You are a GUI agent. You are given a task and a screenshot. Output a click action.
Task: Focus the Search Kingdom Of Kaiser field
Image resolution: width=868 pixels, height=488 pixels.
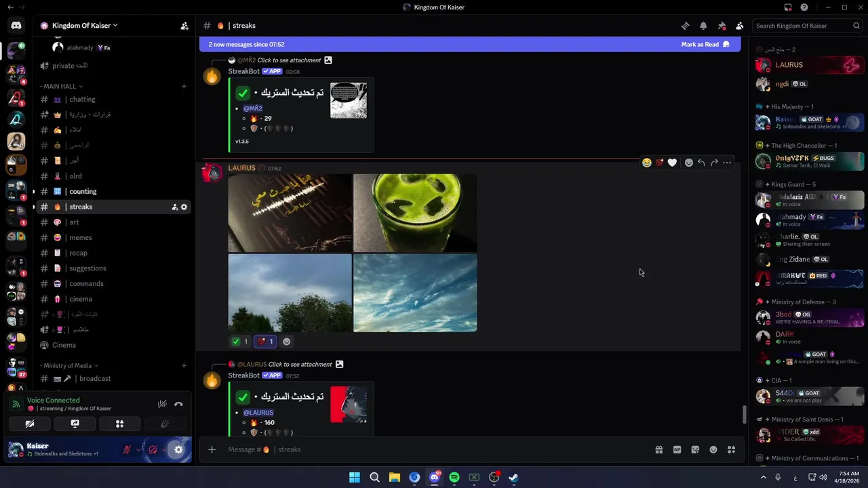pyautogui.click(x=808, y=26)
